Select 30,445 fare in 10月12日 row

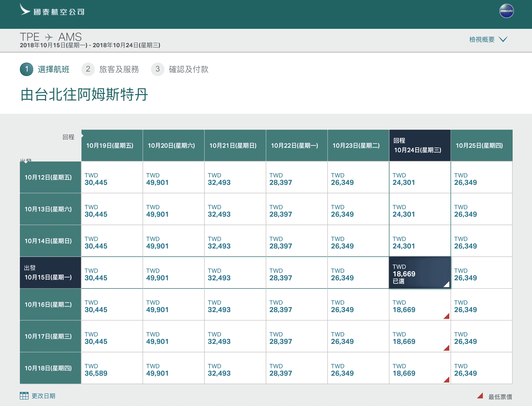coord(112,177)
